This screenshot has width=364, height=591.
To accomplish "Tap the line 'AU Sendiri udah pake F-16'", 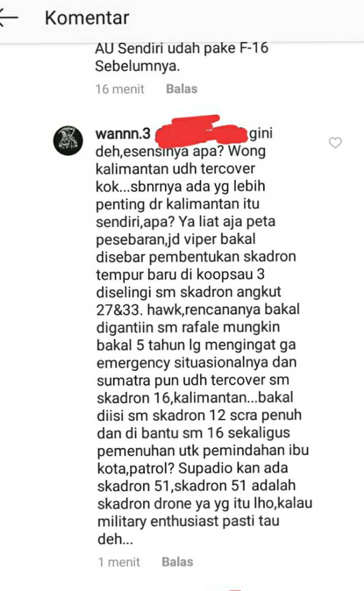I will point(182,48).
